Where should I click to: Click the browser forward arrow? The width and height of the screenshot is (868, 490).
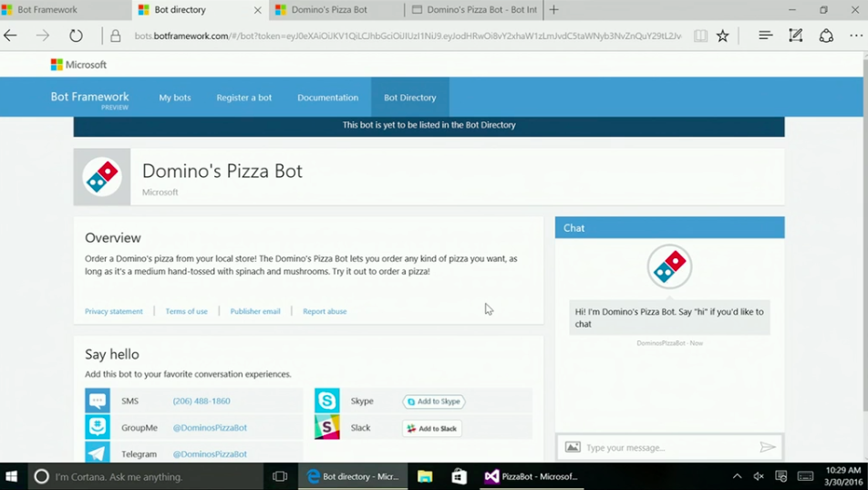43,36
